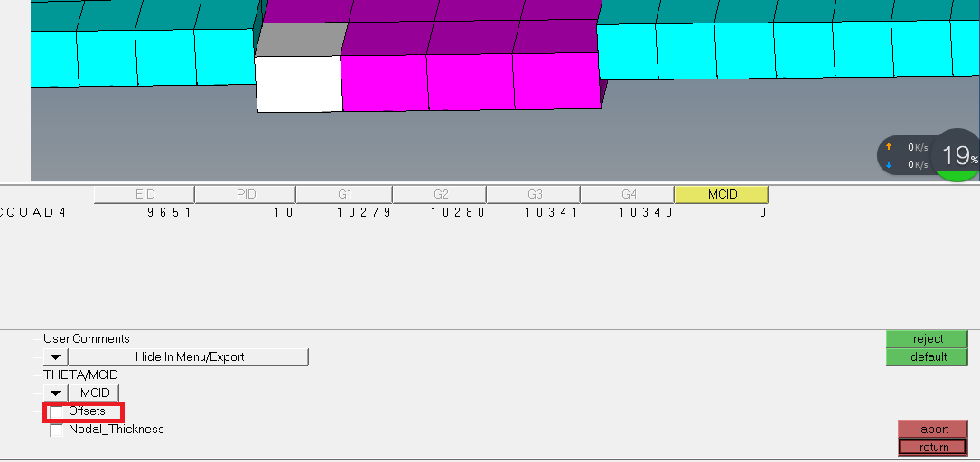980x462 pixels.
Task: Pick the white shell element in the mesh
Action: coord(299,84)
